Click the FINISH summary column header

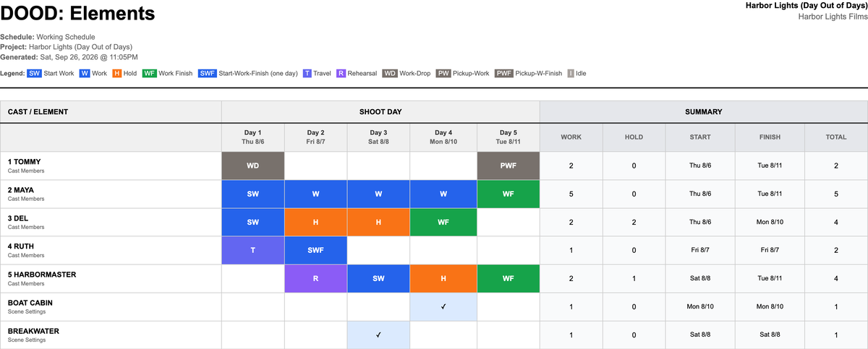point(770,137)
